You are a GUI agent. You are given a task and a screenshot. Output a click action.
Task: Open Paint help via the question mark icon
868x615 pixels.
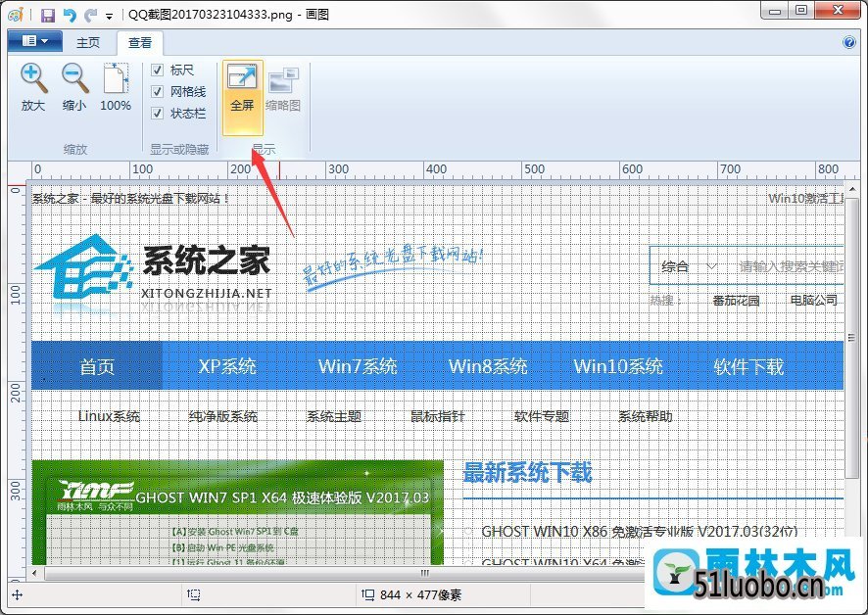[849, 42]
